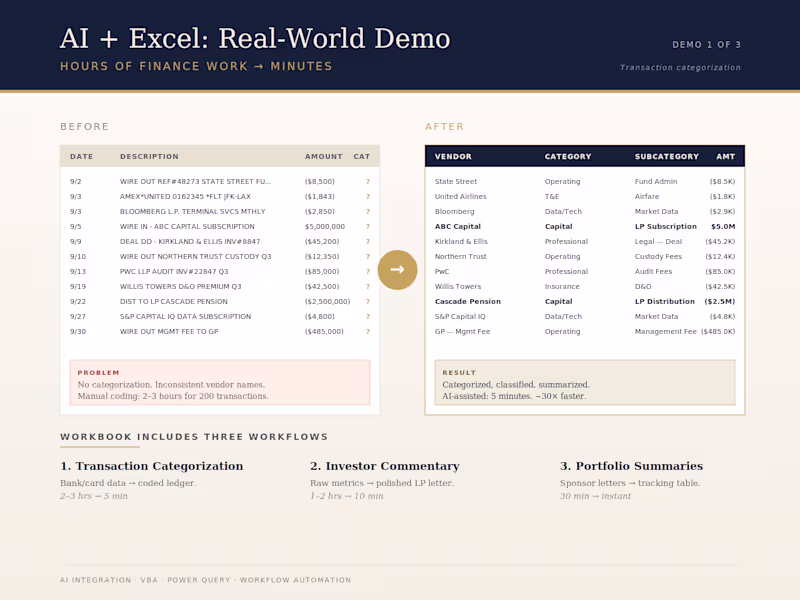Select 'PWC LLP AUDIT INV#22847 Q3' cell
This screenshot has width=800, height=600.
(x=174, y=271)
